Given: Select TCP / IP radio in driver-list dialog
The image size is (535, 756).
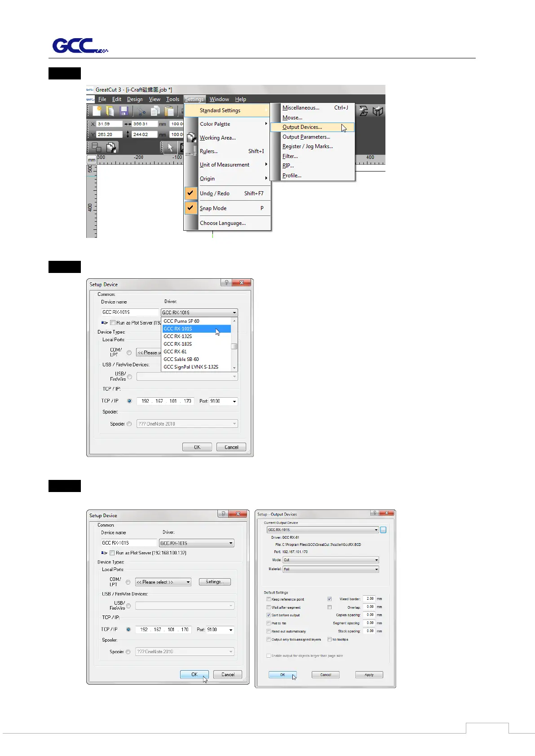Looking at the screenshot, I should tap(129, 401).
